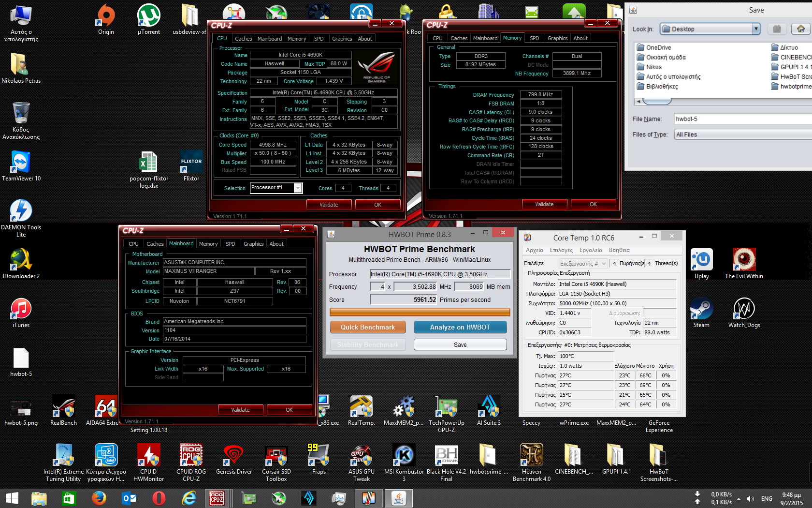The width and height of the screenshot is (812, 508).
Task: Open the TeamViewer 10 desktop icon
Action: pos(21,166)
